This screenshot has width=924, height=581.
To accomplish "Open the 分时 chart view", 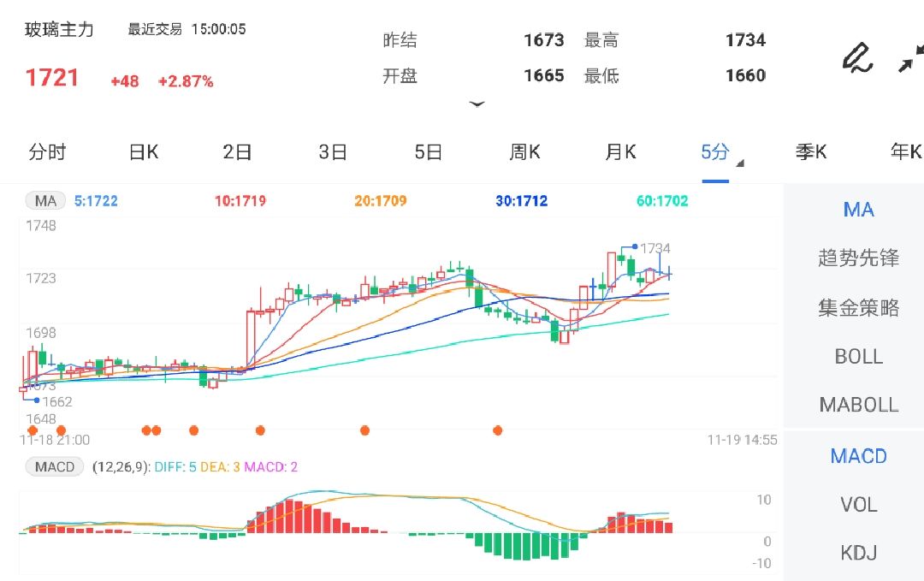I will point(48,151).
